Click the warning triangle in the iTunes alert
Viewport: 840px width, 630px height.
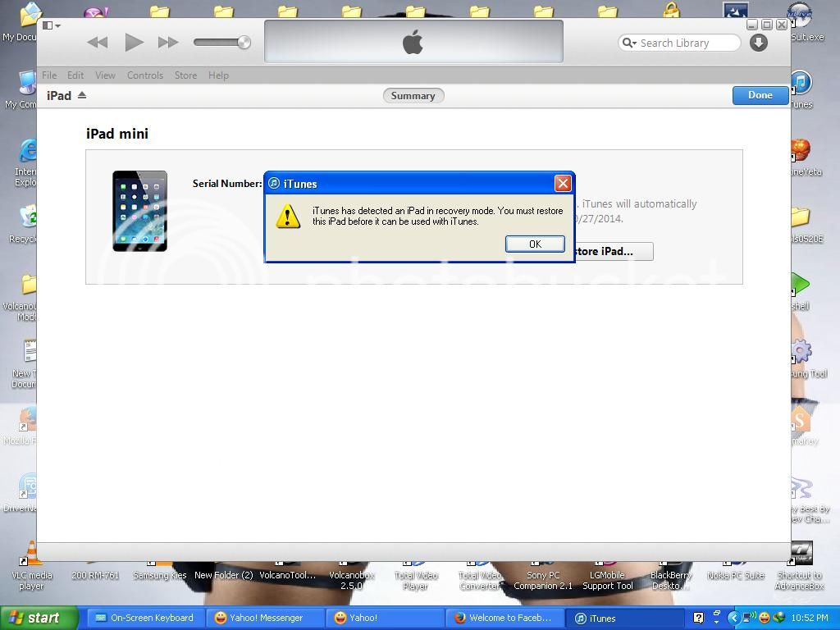tap(287, 216)
